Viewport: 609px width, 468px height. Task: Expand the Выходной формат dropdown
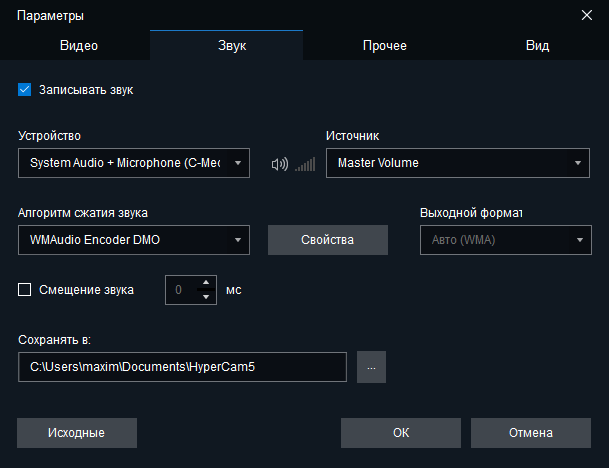[504, 240]
